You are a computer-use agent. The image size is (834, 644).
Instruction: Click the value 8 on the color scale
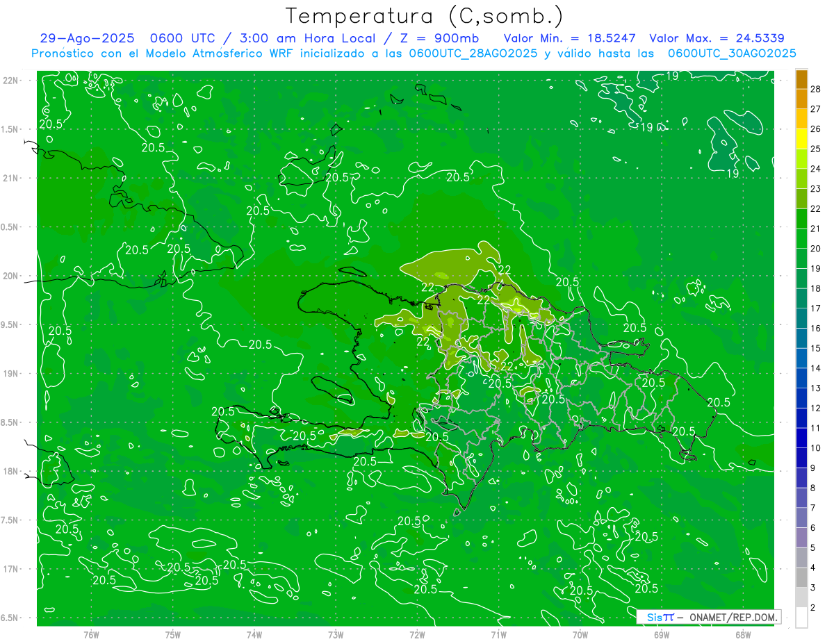[813, 488]
